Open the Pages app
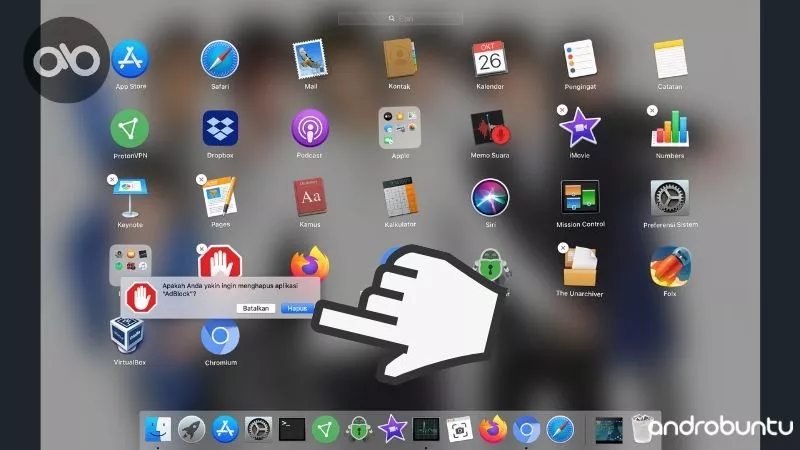 (x=220, y=197)
